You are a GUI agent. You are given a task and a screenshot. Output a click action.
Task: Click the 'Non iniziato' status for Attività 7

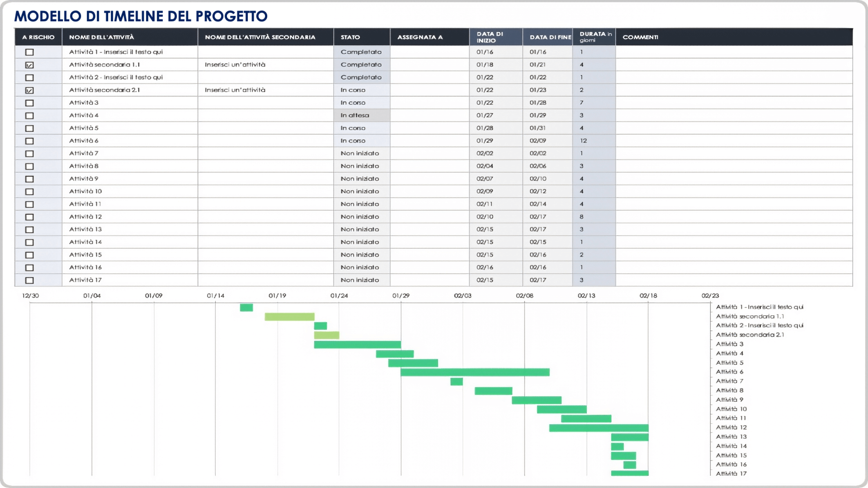[x=359, y=153]
